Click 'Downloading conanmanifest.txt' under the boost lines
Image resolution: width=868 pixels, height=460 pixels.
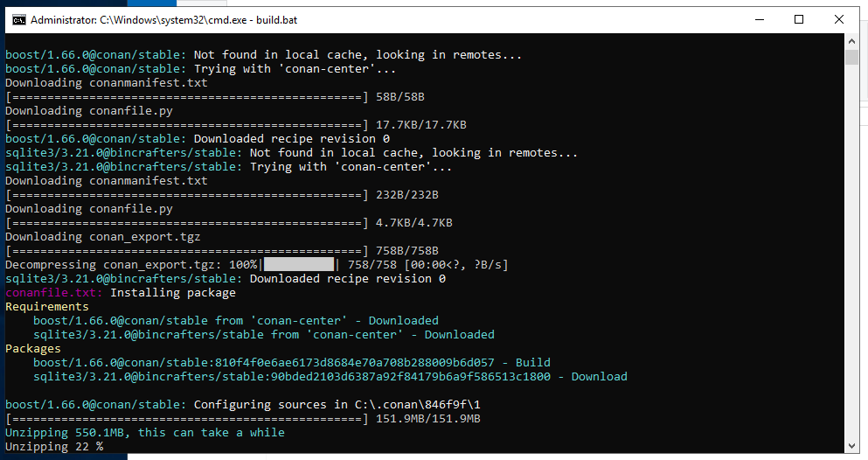pos(107,83)
